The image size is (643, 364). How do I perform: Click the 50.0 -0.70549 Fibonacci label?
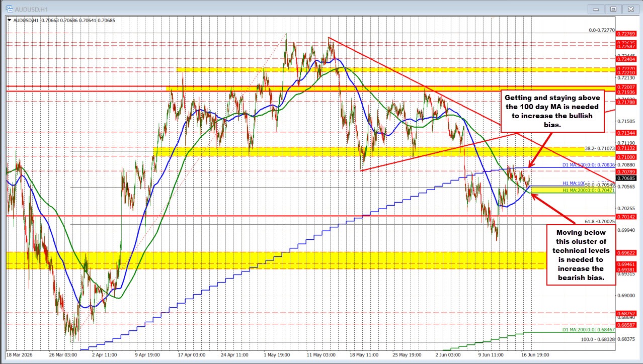(x=599, y=185)
